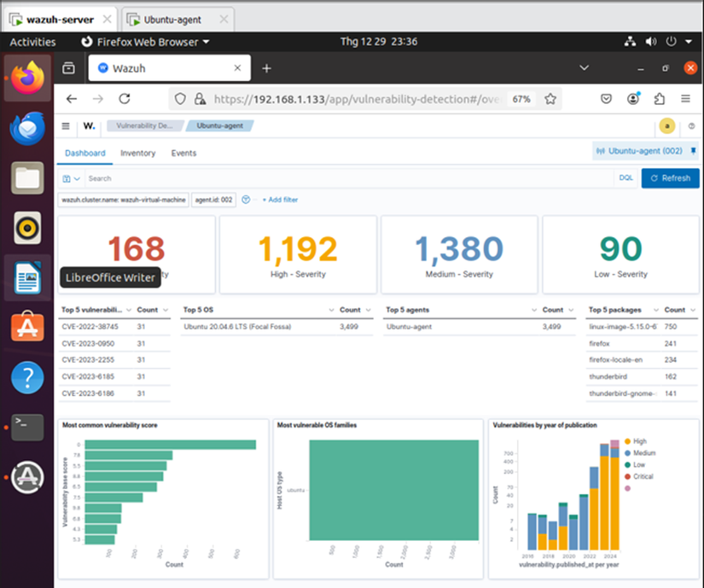Image resolution: width=704 pixels, height=588 pixels.
Task: Open the Firefox extensions icon
Action: [659, 99]
